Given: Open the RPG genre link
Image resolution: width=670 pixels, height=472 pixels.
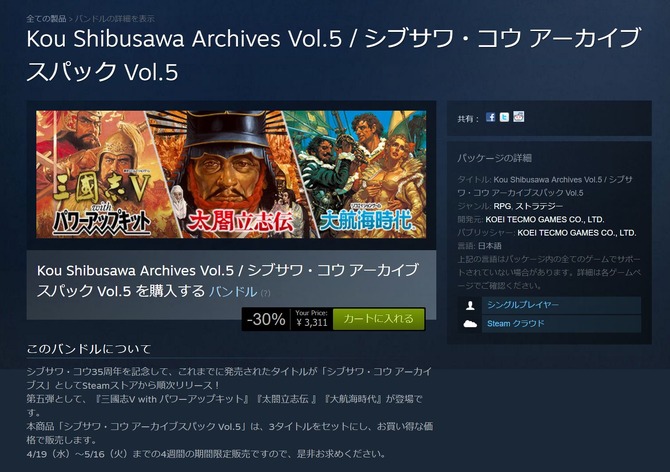Looking at the screenshot, I should [x=502, y=206].
